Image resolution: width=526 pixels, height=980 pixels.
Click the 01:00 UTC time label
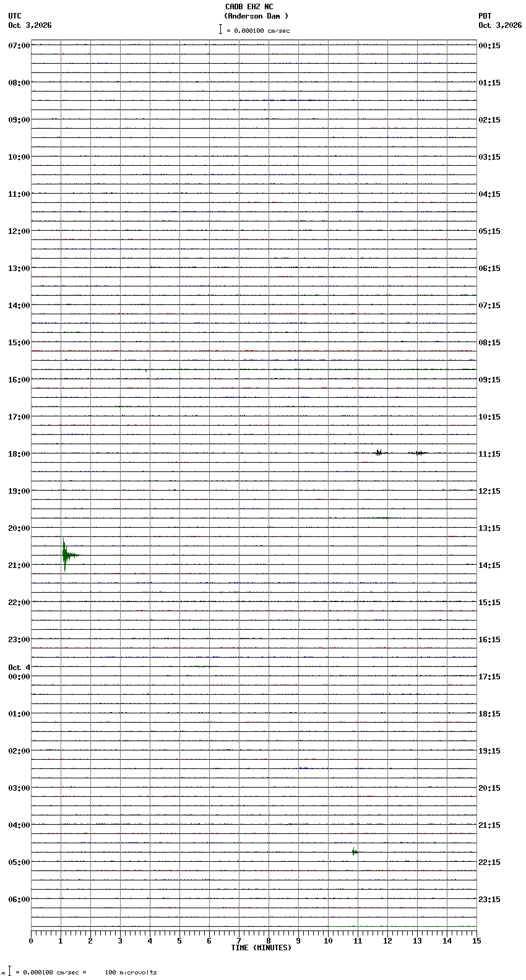click(19, 714)
